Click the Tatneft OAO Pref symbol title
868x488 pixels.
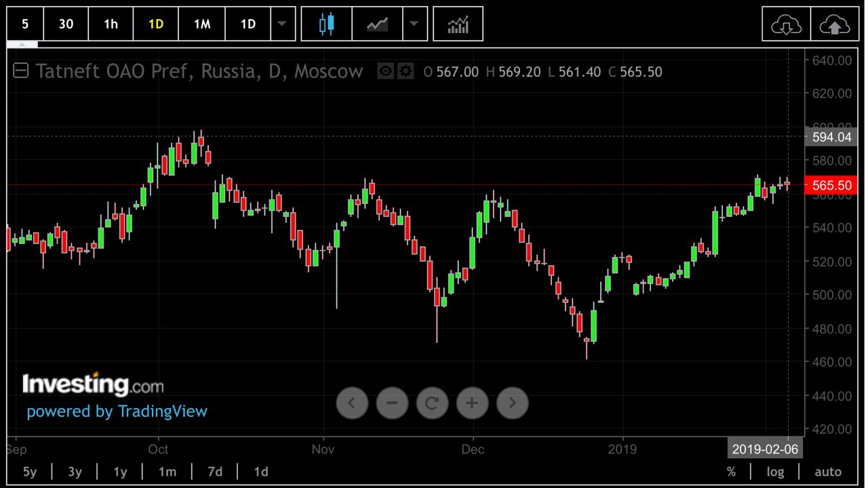tap(199, 71)
